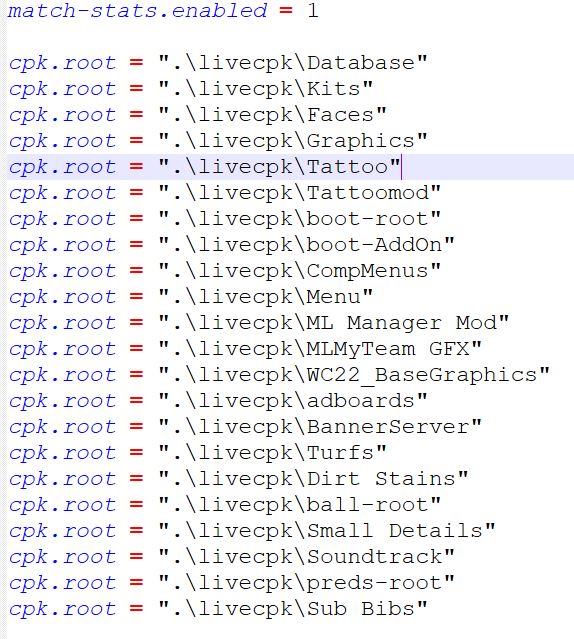Click the ML Manager Mod path line
This screenshot has width=574, height=639.
pyautogui.click(x=259, y=324)
